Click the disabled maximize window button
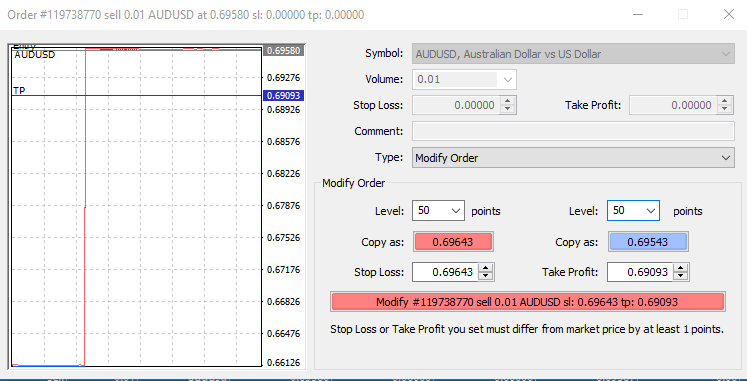Screen dimensions: 747x381 pos(683,14)
